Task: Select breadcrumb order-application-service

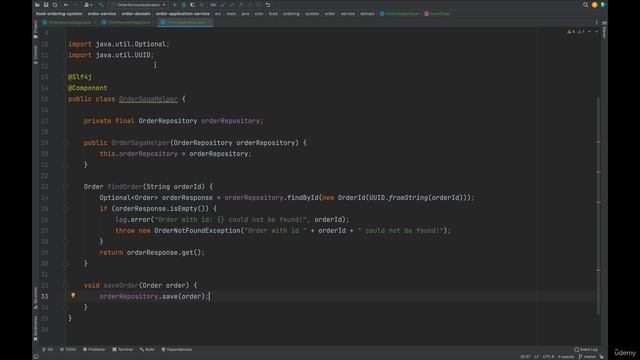Action: (182, 13)
